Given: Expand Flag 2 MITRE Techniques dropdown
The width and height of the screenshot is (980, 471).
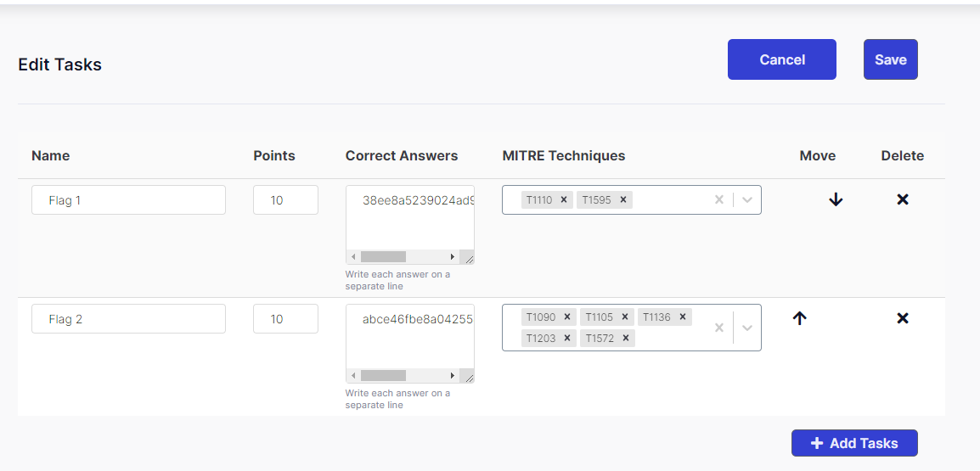Looking at the screenshot, I should pyautogui.click(x=747, y=328).
